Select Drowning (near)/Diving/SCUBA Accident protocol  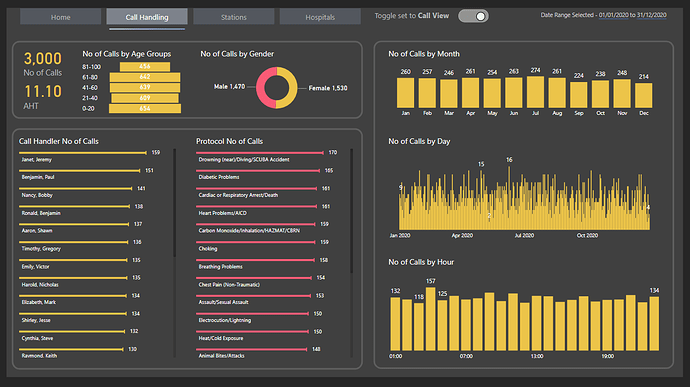tap(267, 156)
